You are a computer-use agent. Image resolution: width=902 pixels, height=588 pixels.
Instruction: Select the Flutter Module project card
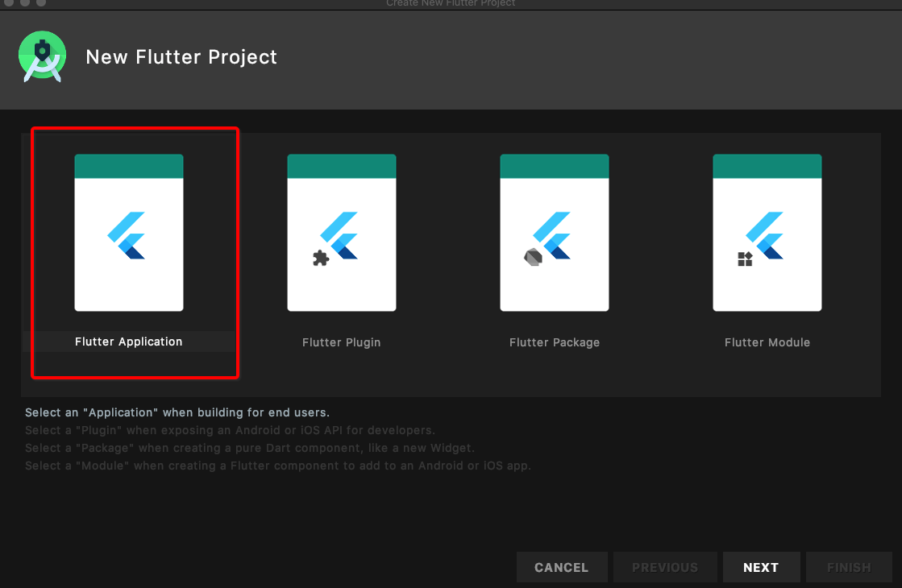tap(767, 233)
